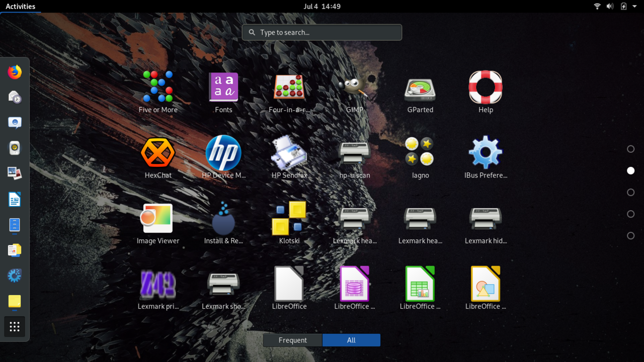Launch LibreOffice Draw yellow shapes icon
Screen dimensions: 644x362
click(486, 288)
